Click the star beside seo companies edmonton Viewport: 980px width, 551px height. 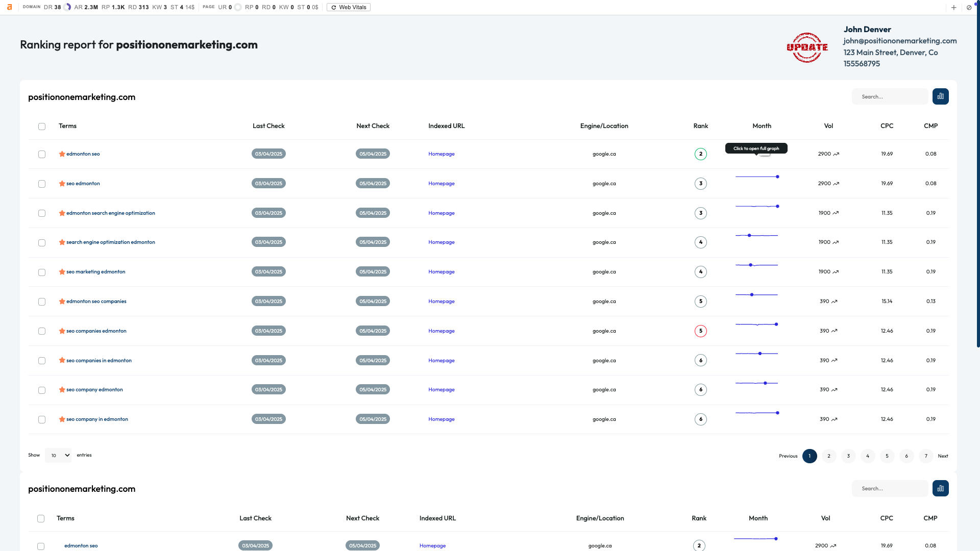tap(62, 331)
